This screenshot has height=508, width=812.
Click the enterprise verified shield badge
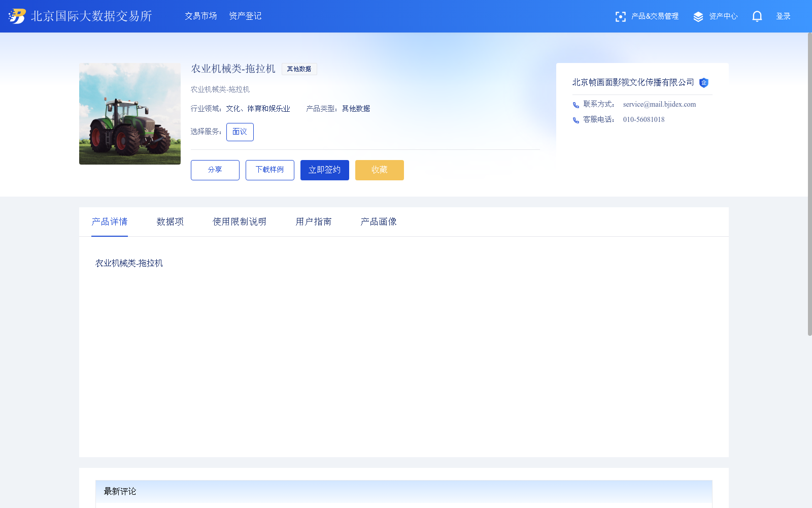(704, 83)
